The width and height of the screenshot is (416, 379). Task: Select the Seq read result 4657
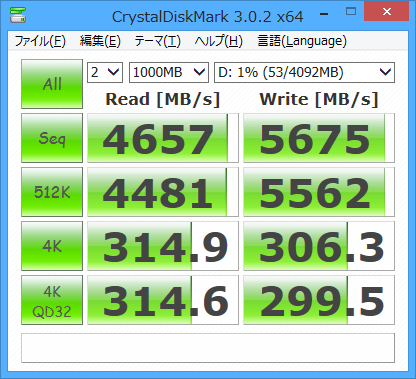(163, 138)
